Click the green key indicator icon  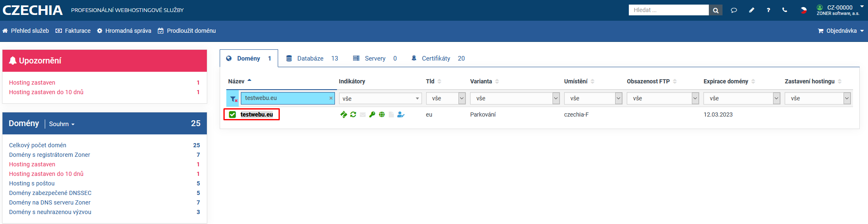(372, 114)
